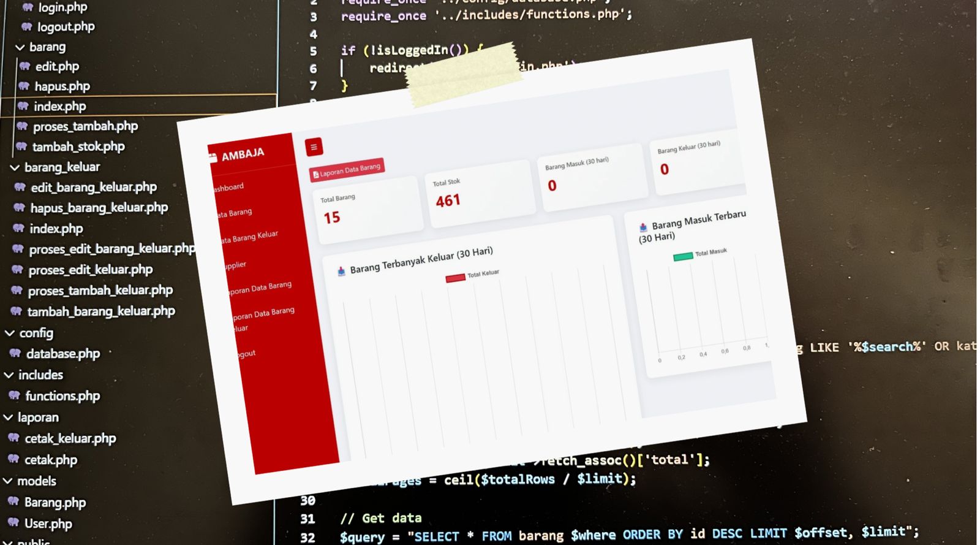
Task: Click the PHP icon of tambah_stok.php
Action: pos(21,147)
